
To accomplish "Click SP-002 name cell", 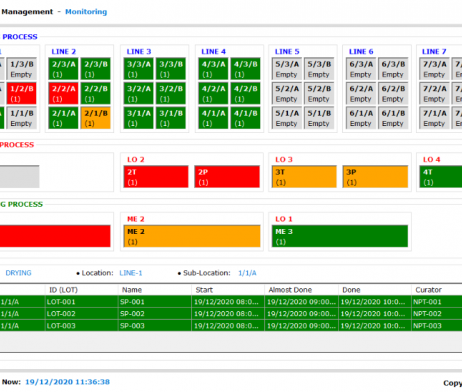I will [155, 314].
